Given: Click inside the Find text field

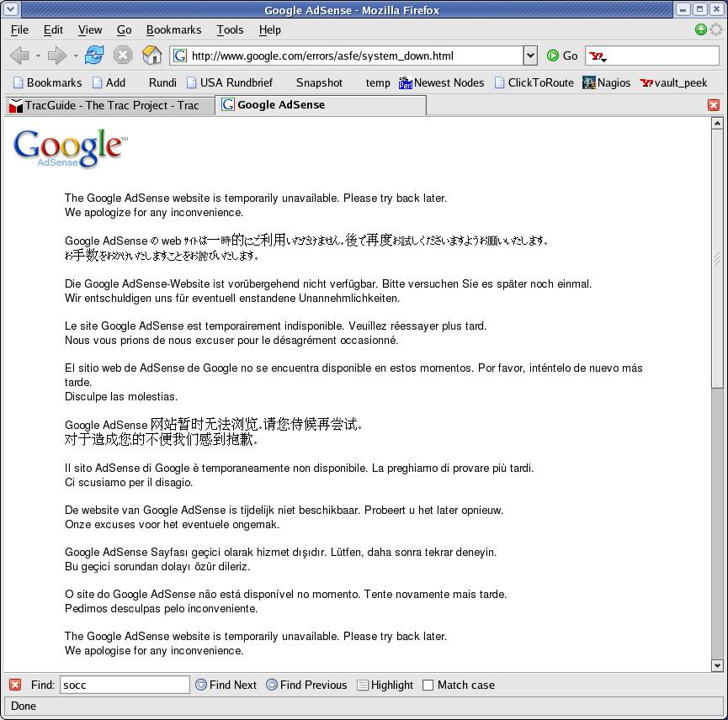Looking at the screenshot, I should tap(124, 685).
